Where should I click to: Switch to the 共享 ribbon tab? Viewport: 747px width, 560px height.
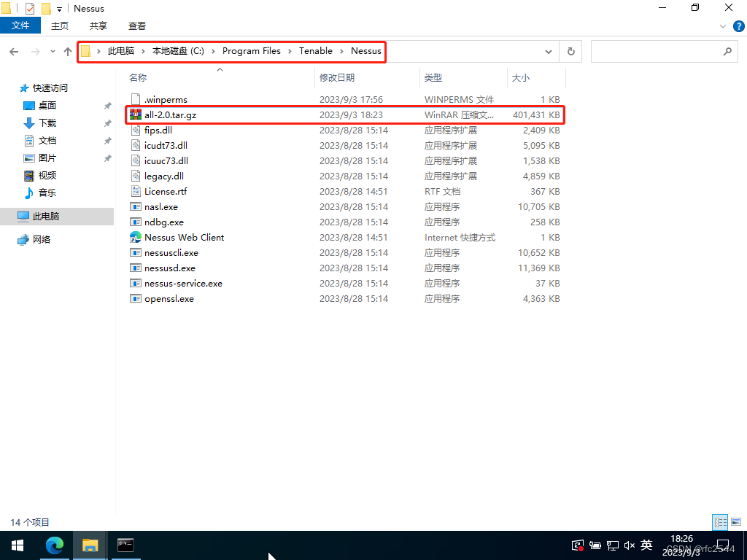(98, 26)
